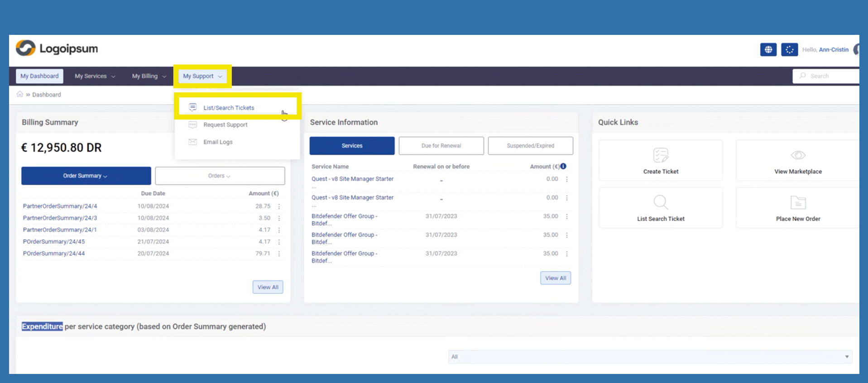Click List Search Ticket magnifier icon
Image resolution: width=868 pixels, height=383 pixels.
(660, 202)
